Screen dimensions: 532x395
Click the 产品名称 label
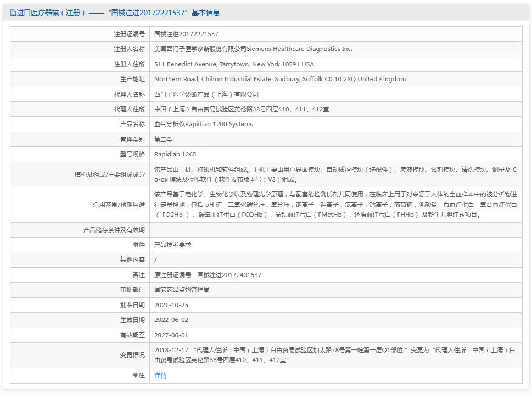click(x=132, y=124)
